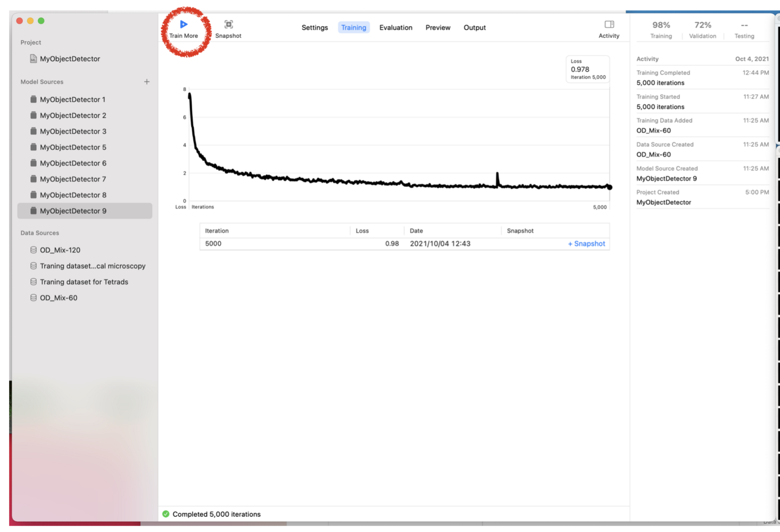Open the OD_Mix-60 data source

coord(58,298)
